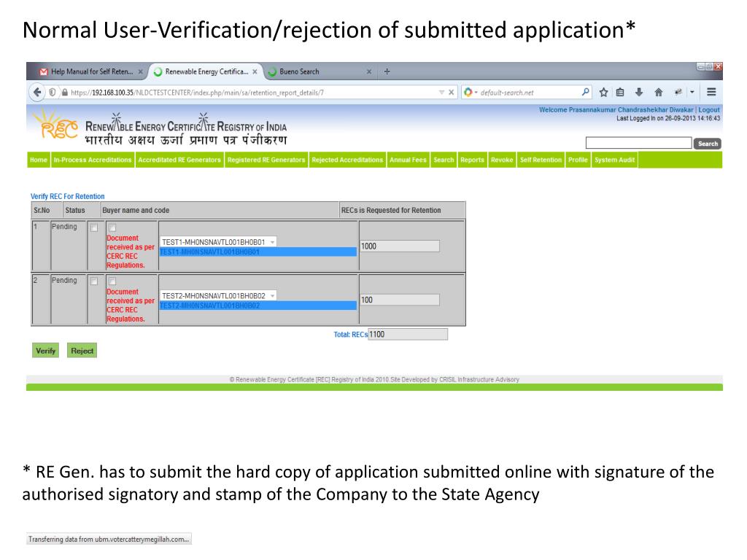The height and width of the screenshot is (560, 747).
Task: Open Revoke menu
Action: click(502, 160)
